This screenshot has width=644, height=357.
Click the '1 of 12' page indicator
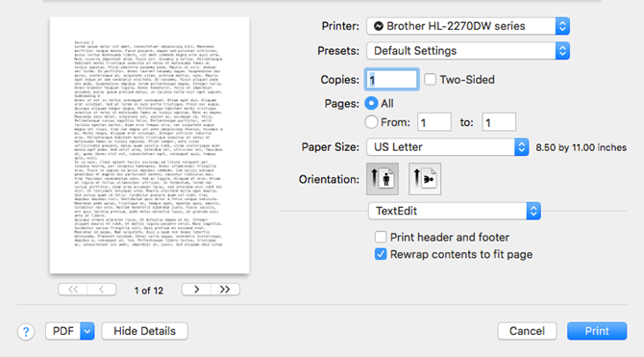coord(149,291)
